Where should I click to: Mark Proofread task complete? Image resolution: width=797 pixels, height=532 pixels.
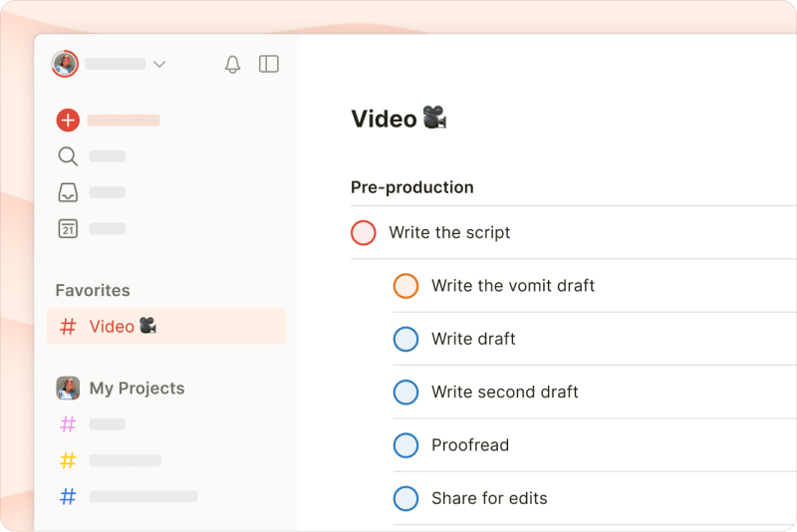(x=405, y=445)
